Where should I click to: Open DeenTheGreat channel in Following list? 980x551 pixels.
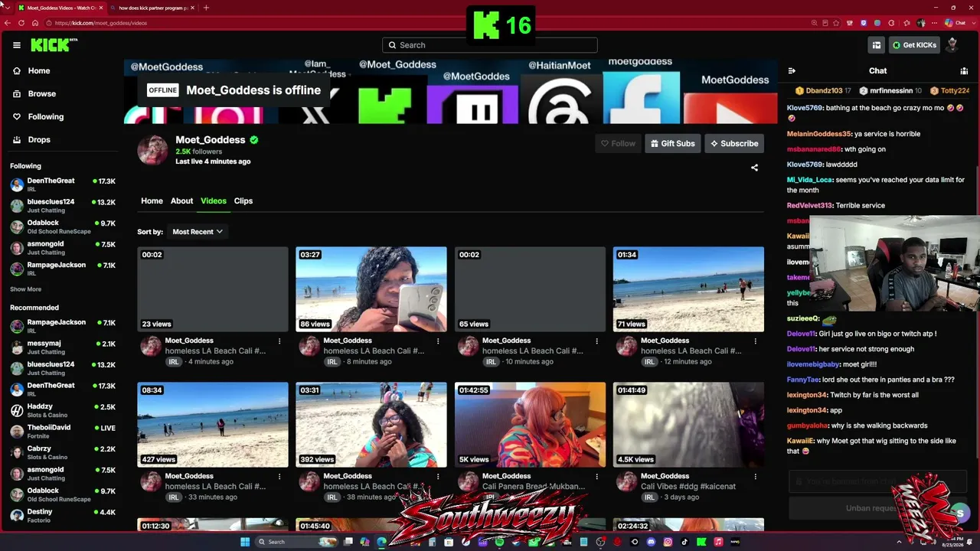pos(63,184)
